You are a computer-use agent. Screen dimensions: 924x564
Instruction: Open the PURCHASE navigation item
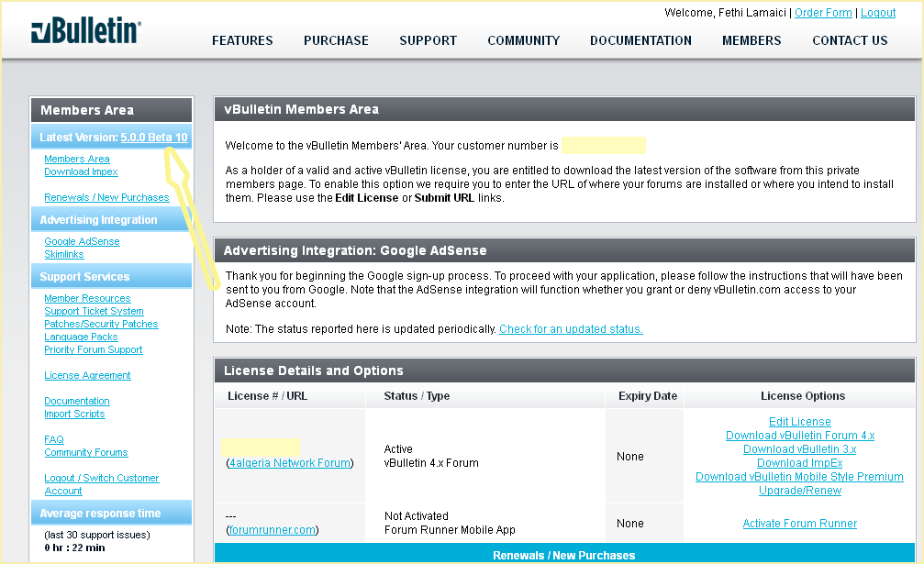pyautogui.click(x=336, y=40)
